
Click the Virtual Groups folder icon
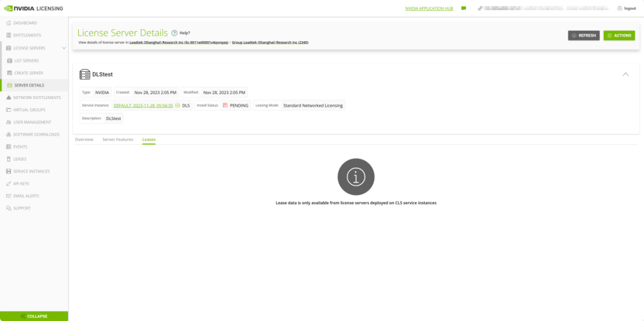(8, 110)
